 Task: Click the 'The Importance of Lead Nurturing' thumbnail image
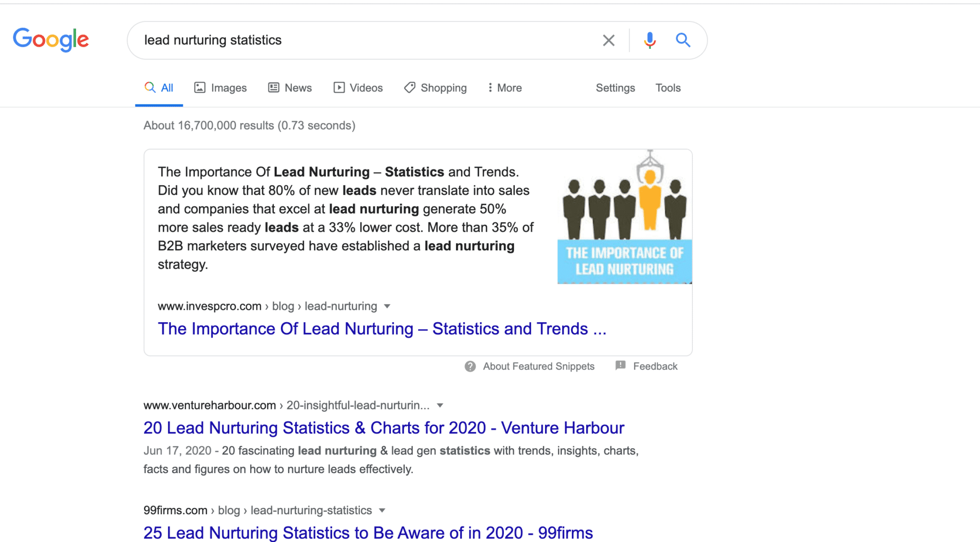624,216
